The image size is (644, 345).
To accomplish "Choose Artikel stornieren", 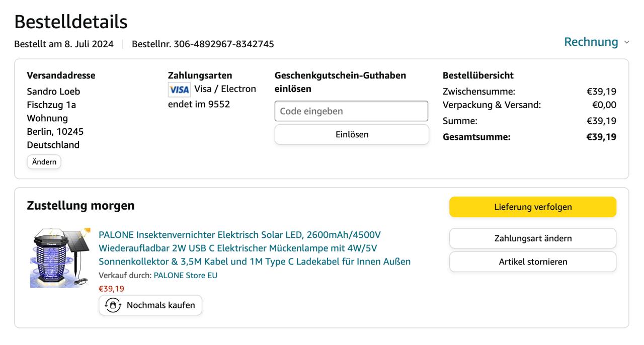I will point(532,262).
